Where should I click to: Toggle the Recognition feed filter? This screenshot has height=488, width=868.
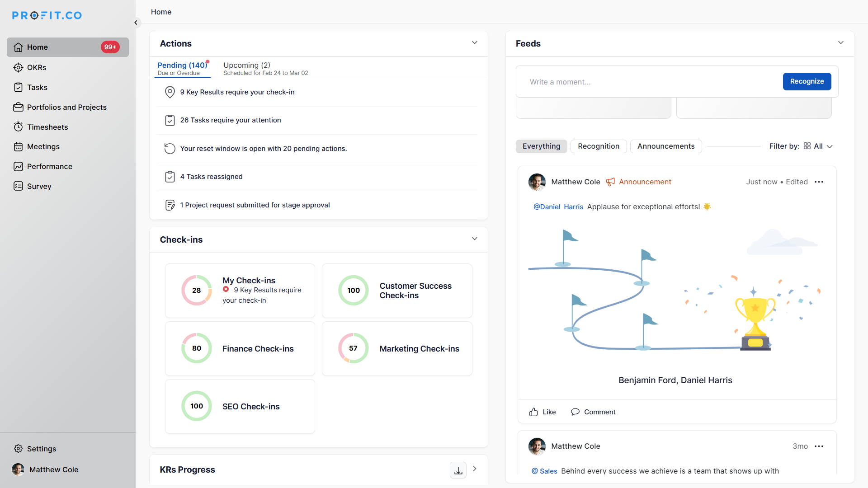(x=599, y=146)
